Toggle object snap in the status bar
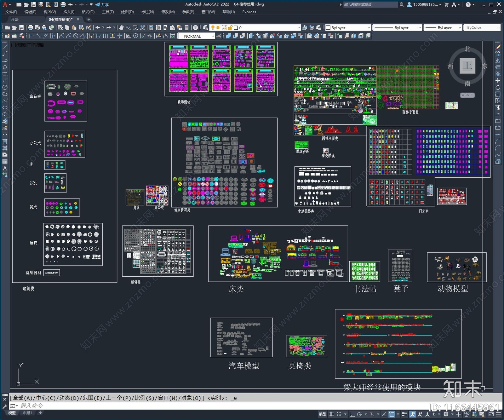The height and width of the screenshot is (420, 504). (392, 414)
